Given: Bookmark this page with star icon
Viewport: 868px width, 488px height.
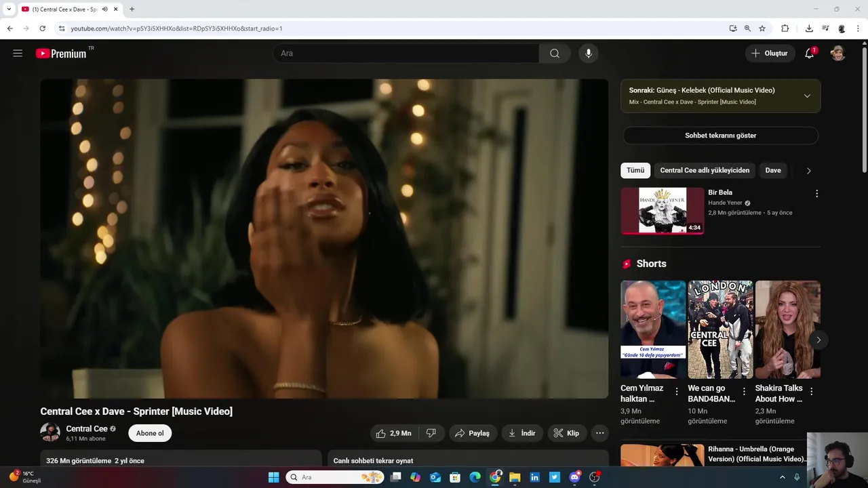Looking at the screenshot, I should (762, 28).
